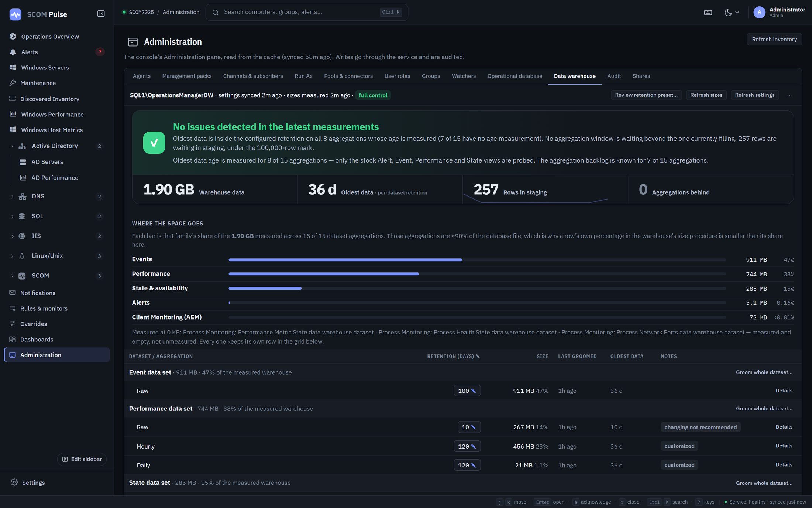Viewport: 812px width, 508px height.
Task: Open the more options ellipsis menu
Action: click(x=789, y=95)
